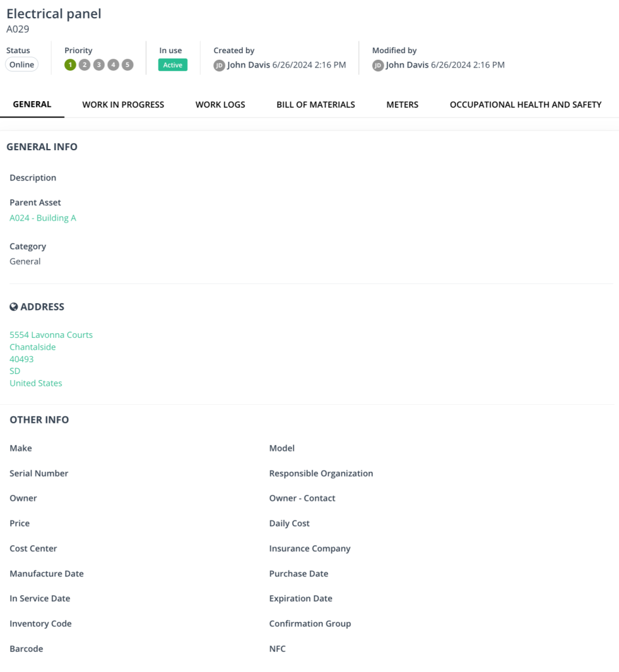Click the SD state link
The width and height of the screenshot is (619, 672).
[14, 371]
